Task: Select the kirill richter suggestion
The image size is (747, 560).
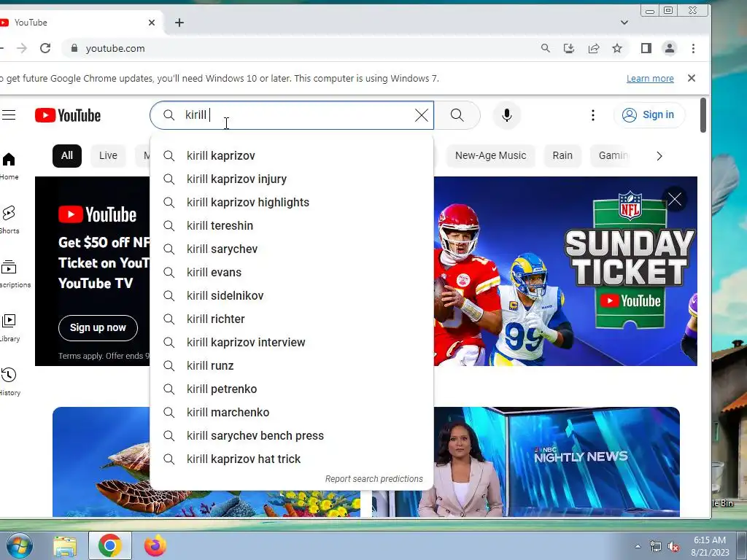Action: (x=292, y=319)
